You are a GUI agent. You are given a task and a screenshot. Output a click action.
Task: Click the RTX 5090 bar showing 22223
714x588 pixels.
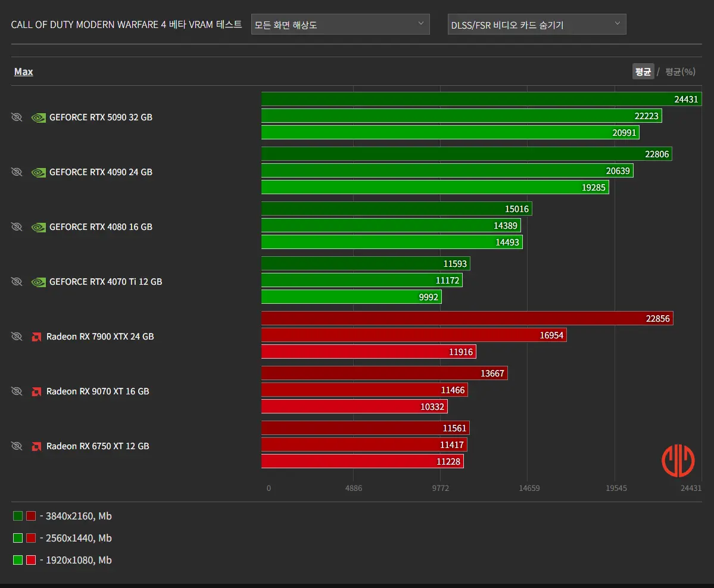462,116
